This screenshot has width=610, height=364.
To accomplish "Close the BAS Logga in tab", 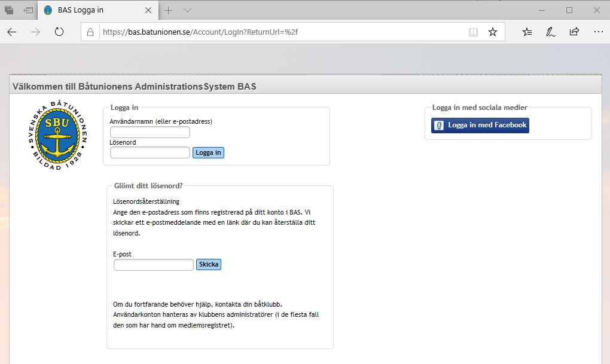I will pyautogui.click(x=148, y=11).
